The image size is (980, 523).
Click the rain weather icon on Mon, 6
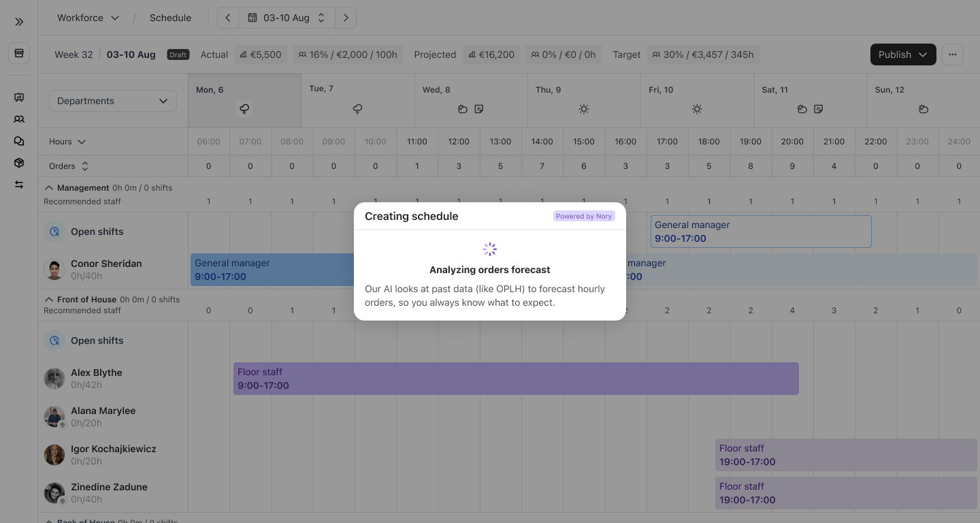244,109
